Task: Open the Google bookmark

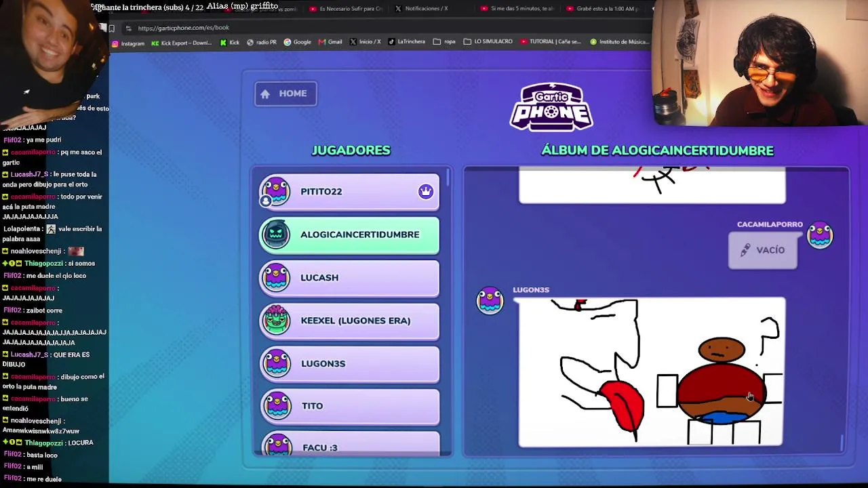Action: click(297, 42)
